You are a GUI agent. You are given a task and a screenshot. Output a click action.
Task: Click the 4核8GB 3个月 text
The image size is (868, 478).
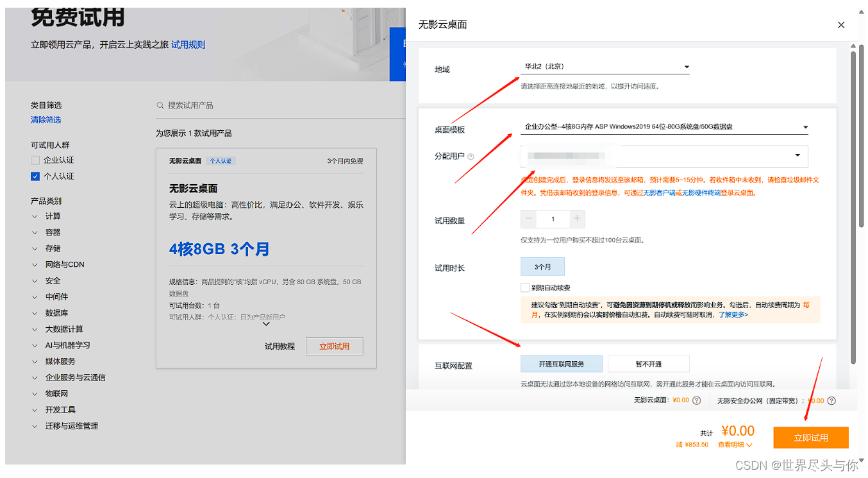click(x=219, y=249)
